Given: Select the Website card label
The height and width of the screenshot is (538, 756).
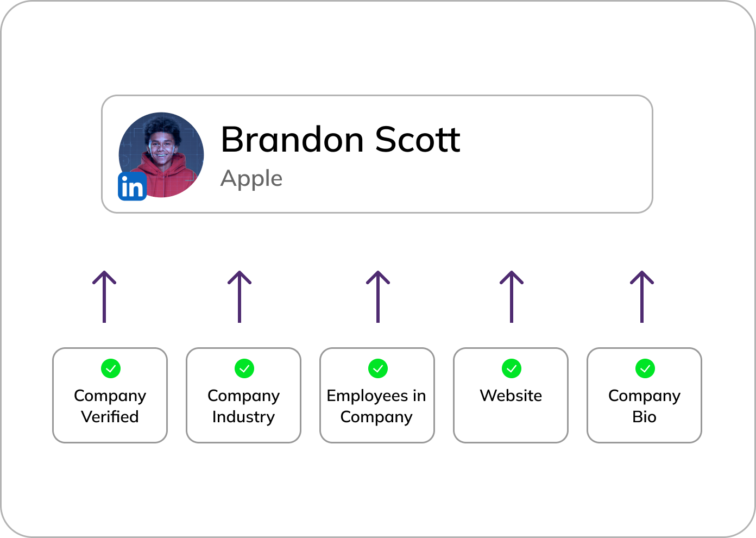Looking at the screenshot, I should point(511,396).
